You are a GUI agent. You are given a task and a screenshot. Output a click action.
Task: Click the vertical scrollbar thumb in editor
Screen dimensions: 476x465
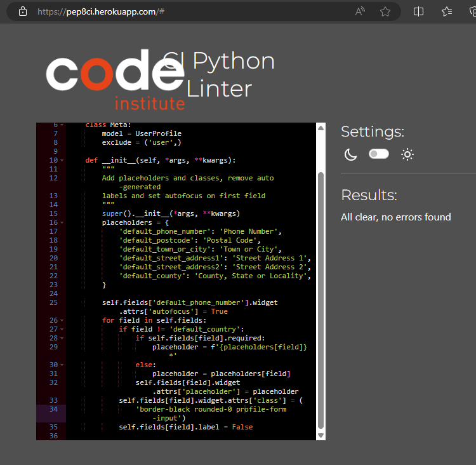click(x=321, y=300)
